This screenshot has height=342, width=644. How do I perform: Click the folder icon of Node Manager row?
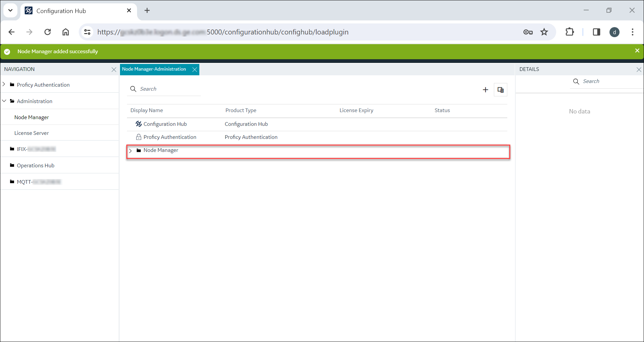coord(139,151)
